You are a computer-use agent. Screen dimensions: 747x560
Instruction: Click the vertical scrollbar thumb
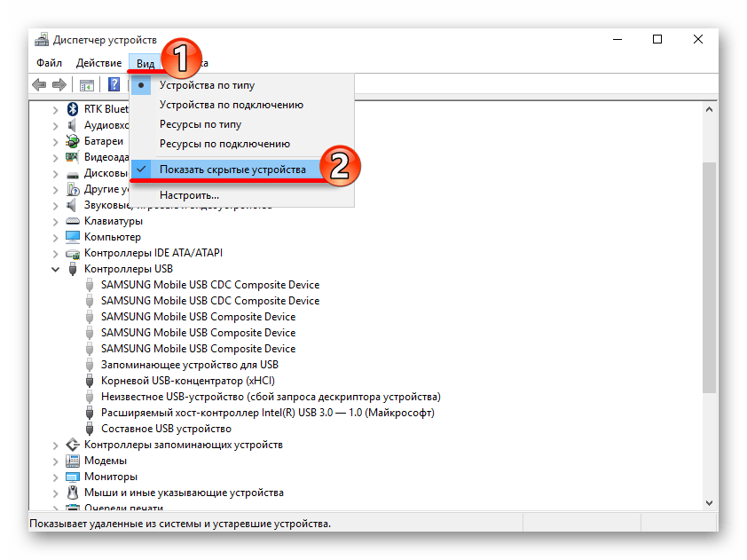pos(710,278)
